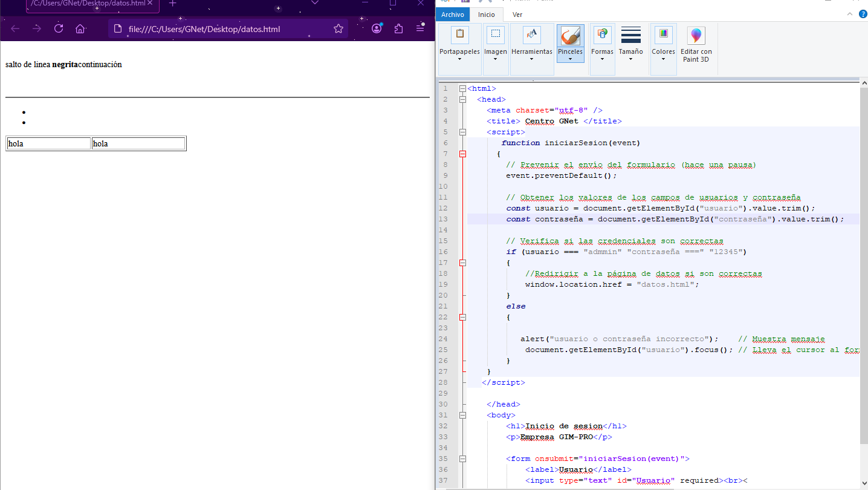
Task: Open a new browser tab
Action: 172,4
